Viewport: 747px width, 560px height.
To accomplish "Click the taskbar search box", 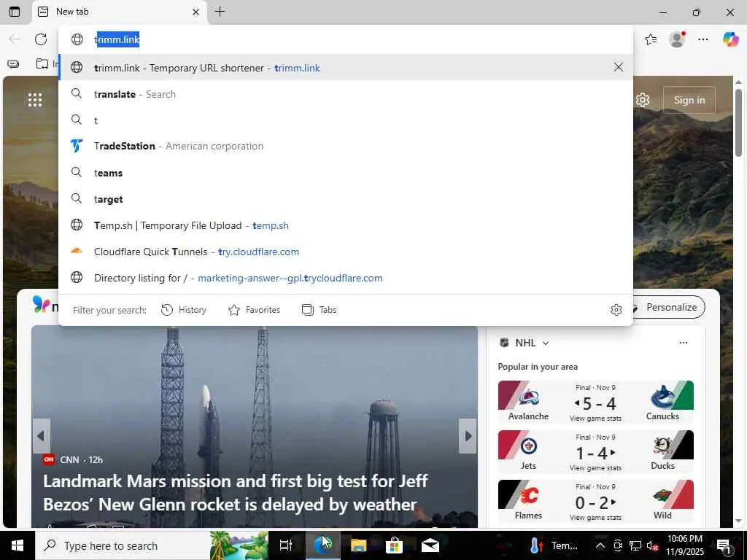I will coord(122,545).
